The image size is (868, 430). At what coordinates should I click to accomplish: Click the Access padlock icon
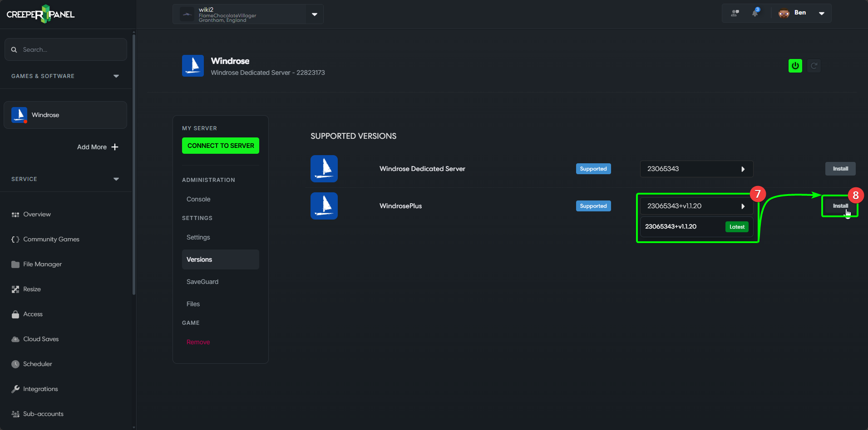(15, 314)
